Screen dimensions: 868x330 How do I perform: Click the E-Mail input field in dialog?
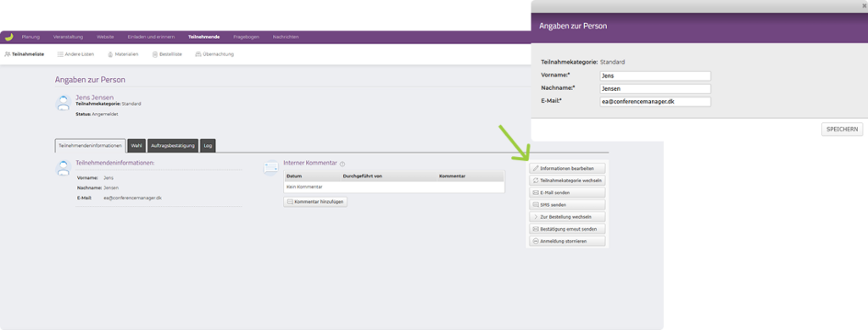[655, 102]
